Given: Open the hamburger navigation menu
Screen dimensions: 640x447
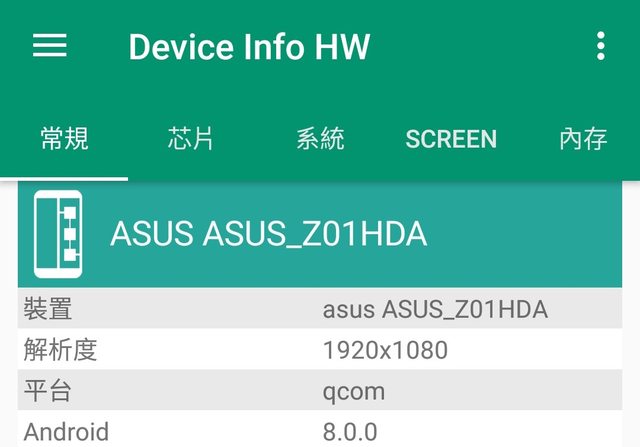Looking at the screenshot, I should [49, 46].
